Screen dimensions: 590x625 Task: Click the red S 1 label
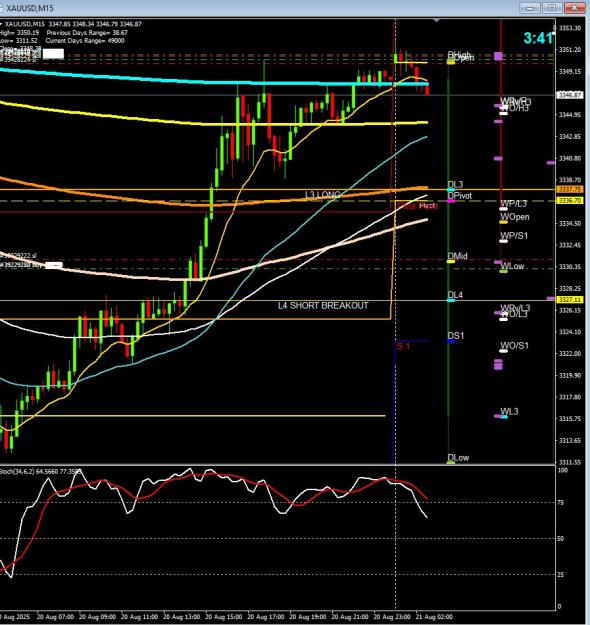403,346
